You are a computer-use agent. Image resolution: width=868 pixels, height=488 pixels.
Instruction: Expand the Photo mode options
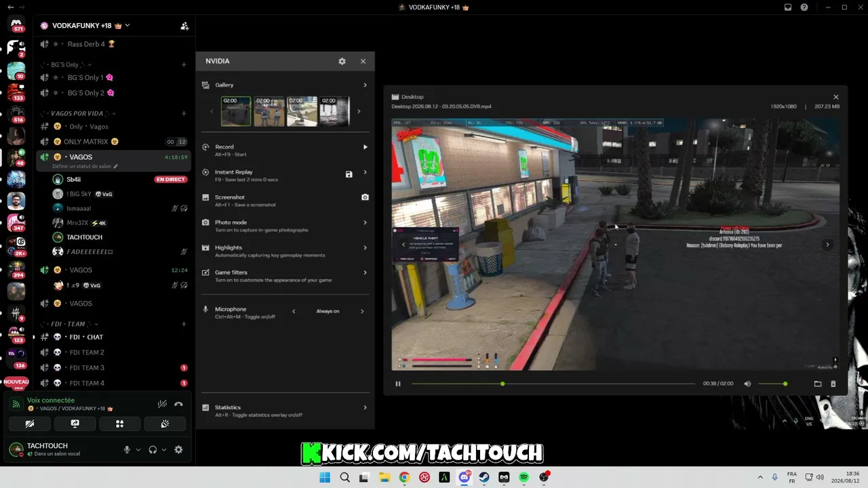365,222
